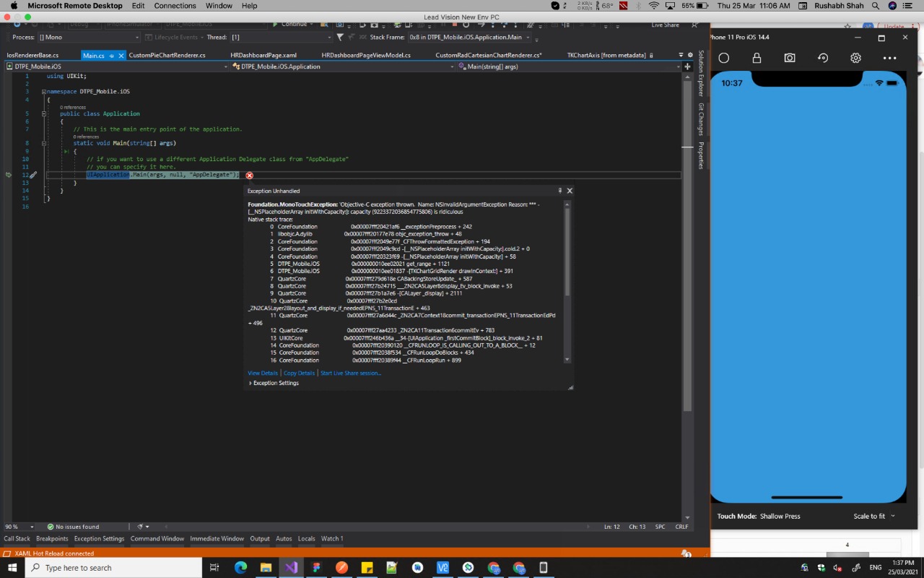
Task: Click Copy Details link
Action: point(299,374)
